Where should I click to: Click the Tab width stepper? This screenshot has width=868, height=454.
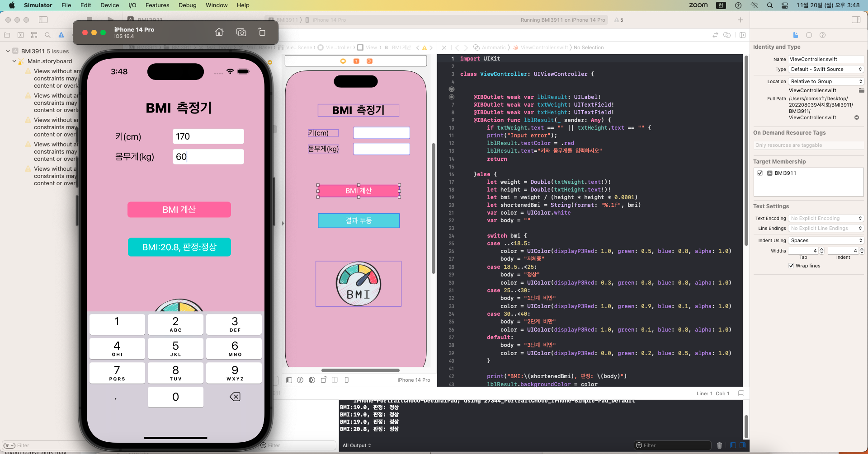point(822,251)
